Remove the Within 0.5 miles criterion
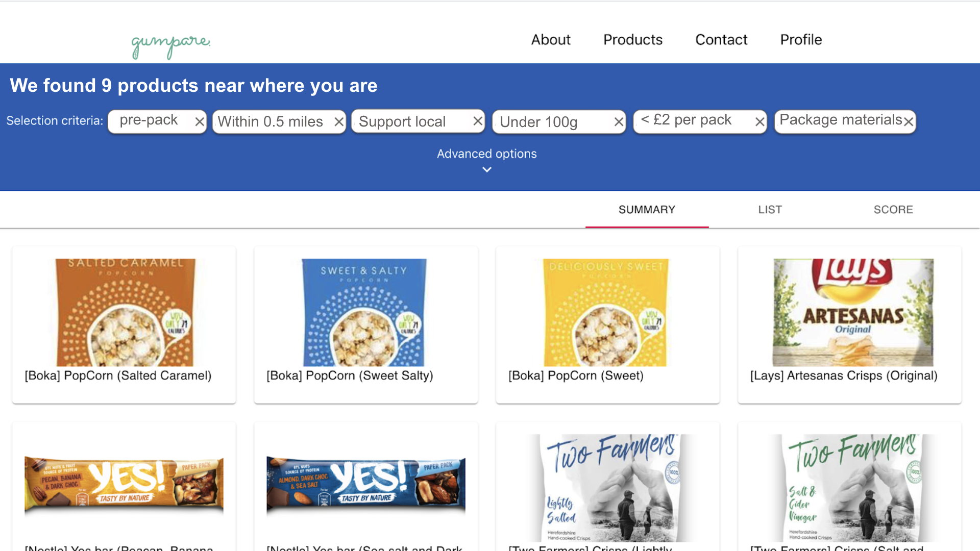 coord(339,122)
